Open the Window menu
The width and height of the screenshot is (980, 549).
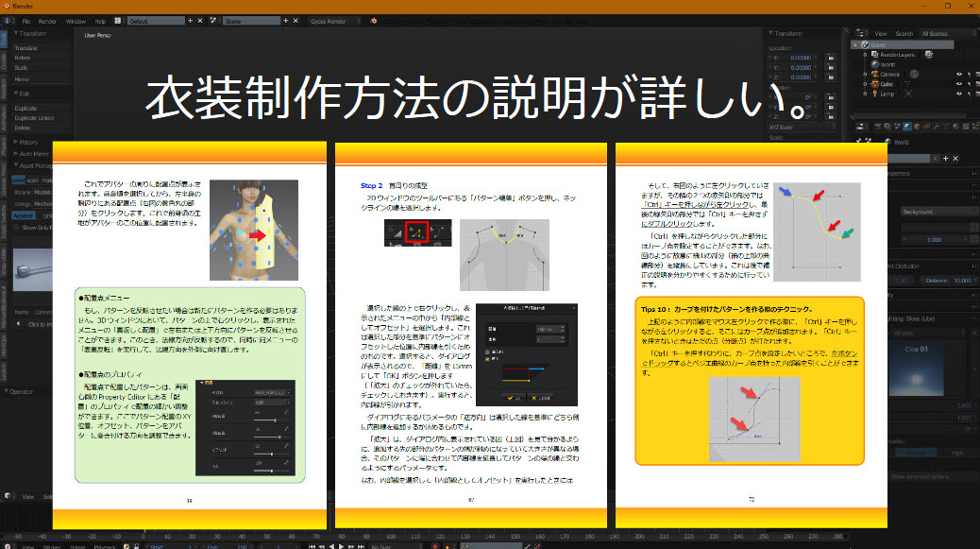[x=76, y=21]
